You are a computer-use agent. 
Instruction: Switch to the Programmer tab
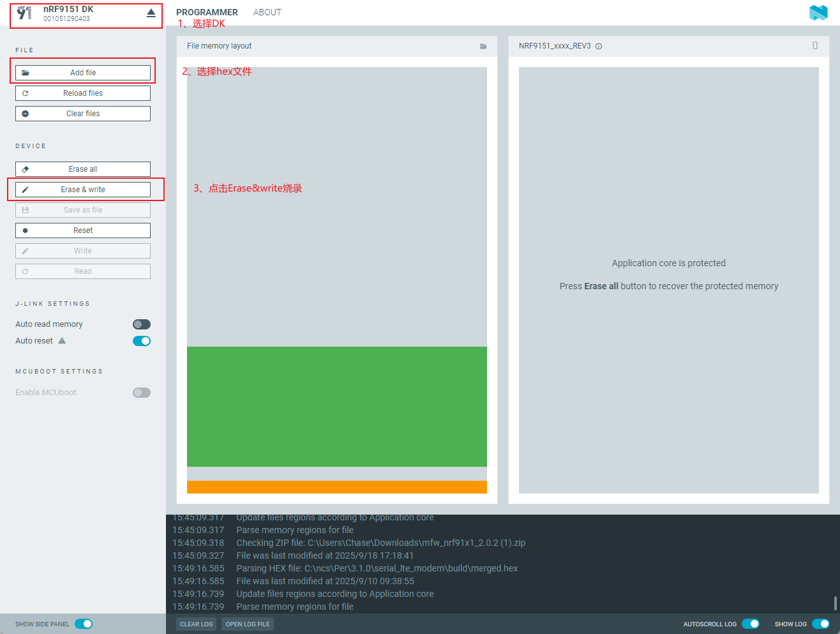click(207, 12)
